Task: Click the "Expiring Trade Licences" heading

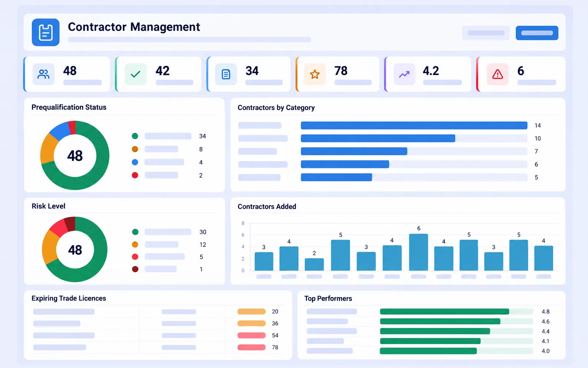Action: pos(69,298)
